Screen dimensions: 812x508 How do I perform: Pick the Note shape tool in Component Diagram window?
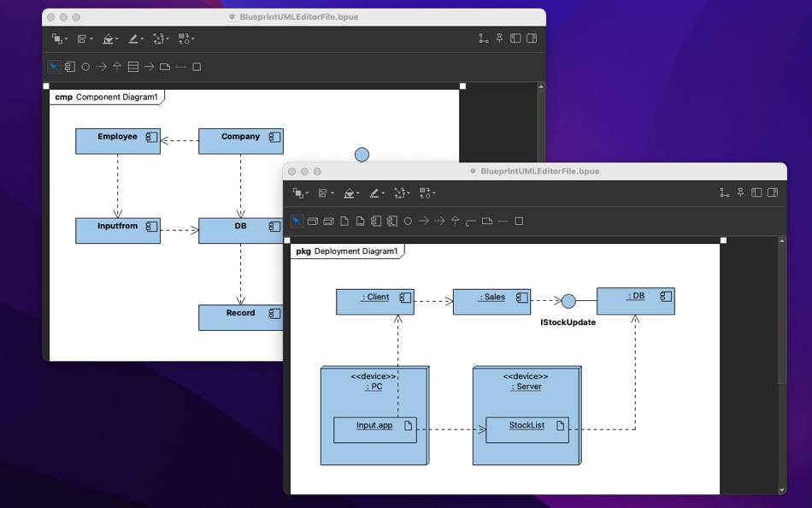(x=165, y=67)
